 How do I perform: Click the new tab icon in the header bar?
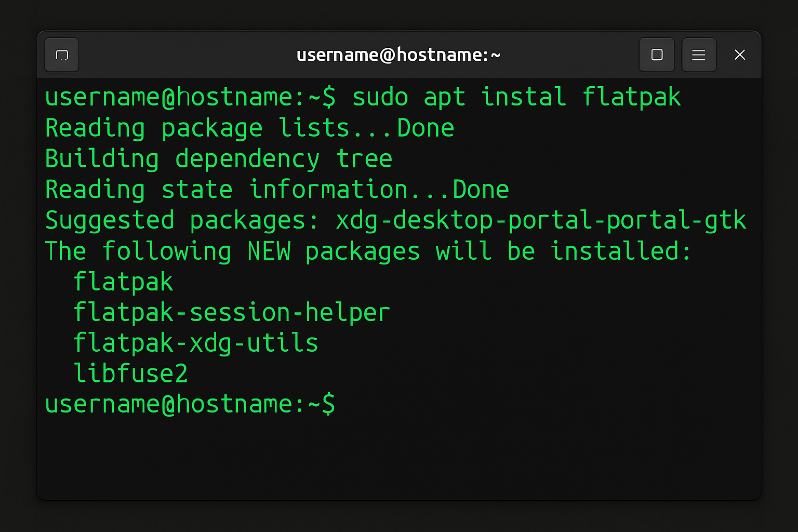61,55
